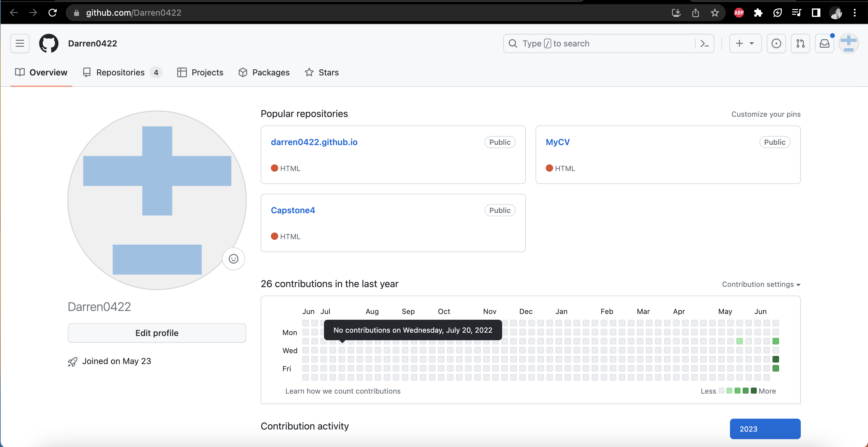Open the Pull requests header icon
Image resolution: width=868 pixels, height=447 pixels.
coord(800,43)
